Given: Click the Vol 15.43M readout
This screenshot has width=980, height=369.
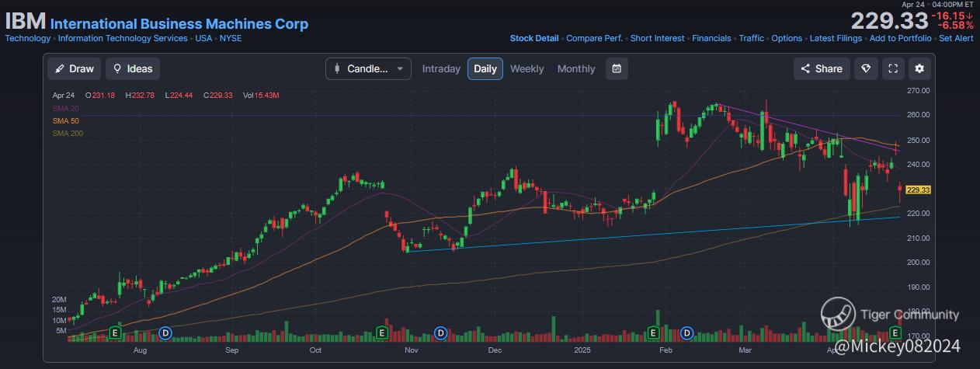Looking at the screenshot, I should 261,95.
